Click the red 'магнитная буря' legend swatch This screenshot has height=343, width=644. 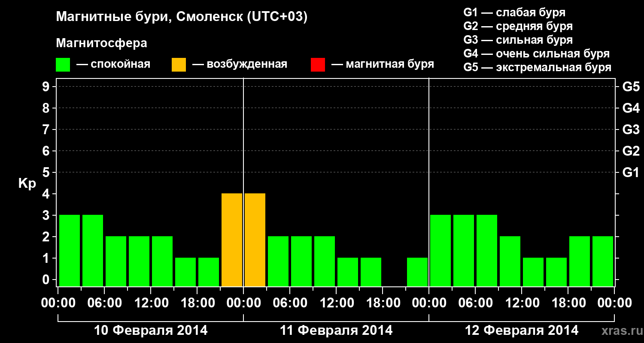click(x=318, y=65)
